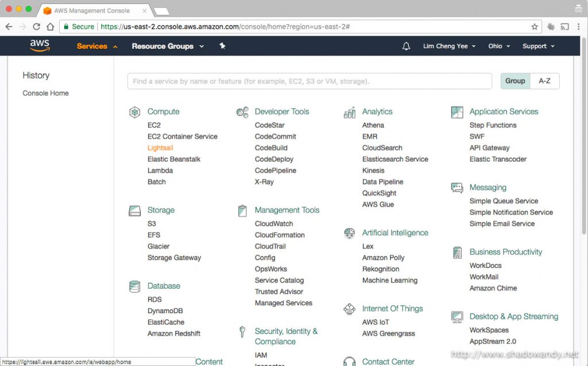Click History in the left sidebar
This screenshot has width=588, height=366.
coord(36,75)
